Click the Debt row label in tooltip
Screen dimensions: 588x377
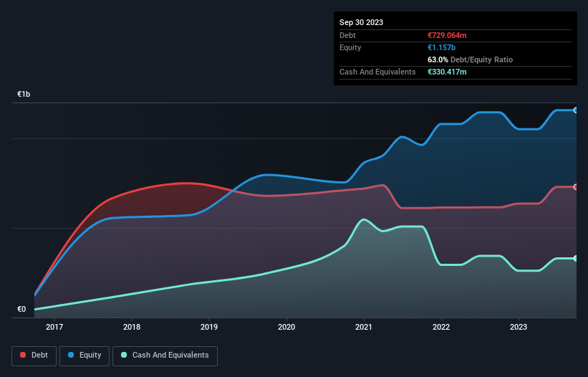[x=347, y=35]
